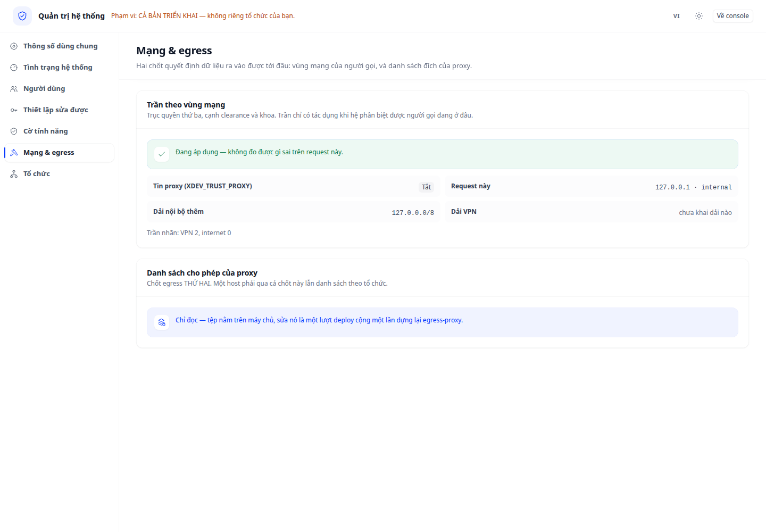
Task: Click the Tắt badge for Tin proxy
Action: (426, 187)
